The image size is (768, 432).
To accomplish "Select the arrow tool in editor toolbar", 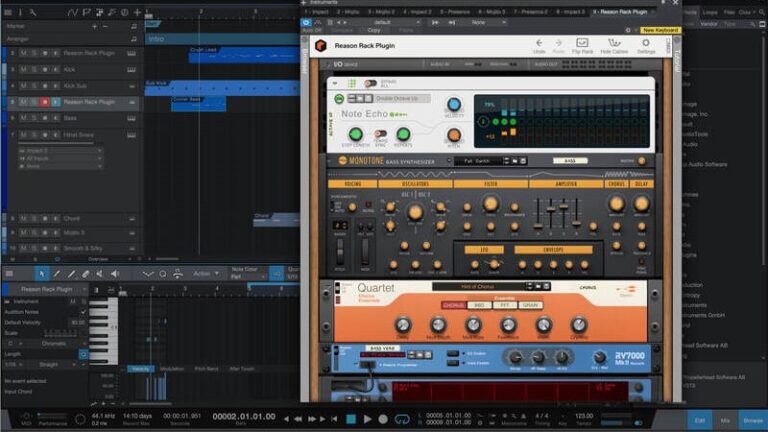I will [x=41, y=273].
